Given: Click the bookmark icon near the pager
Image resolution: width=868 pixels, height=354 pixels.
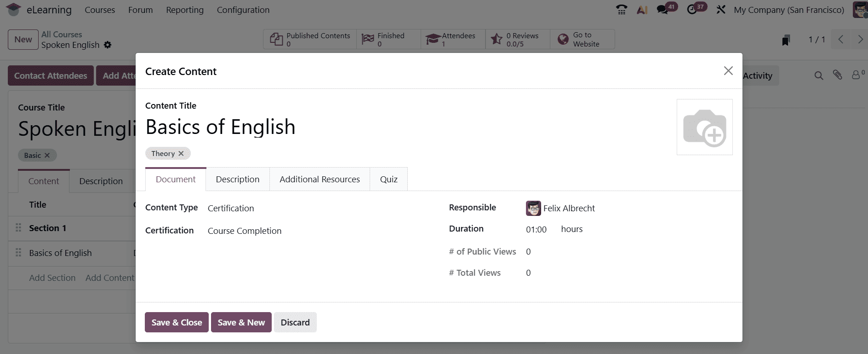Looking at the screenshot, I should pyautogui.click(x=786, y=40).
